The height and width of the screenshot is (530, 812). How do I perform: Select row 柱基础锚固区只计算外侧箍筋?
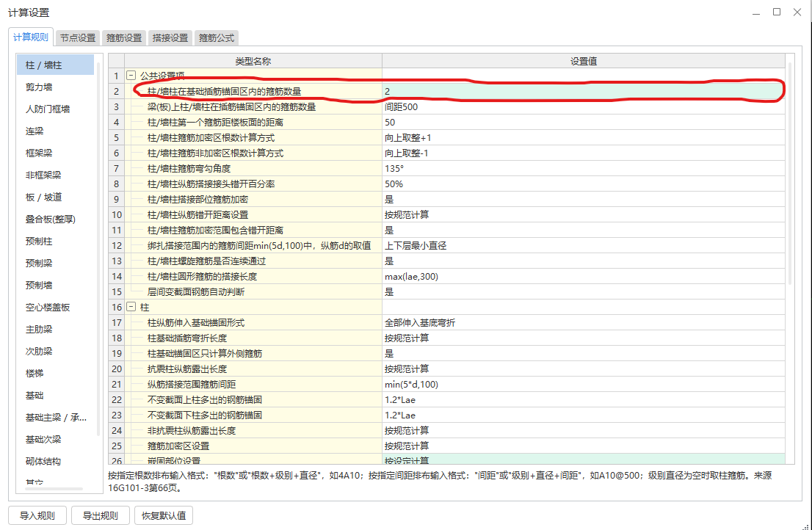click(446, 354)
